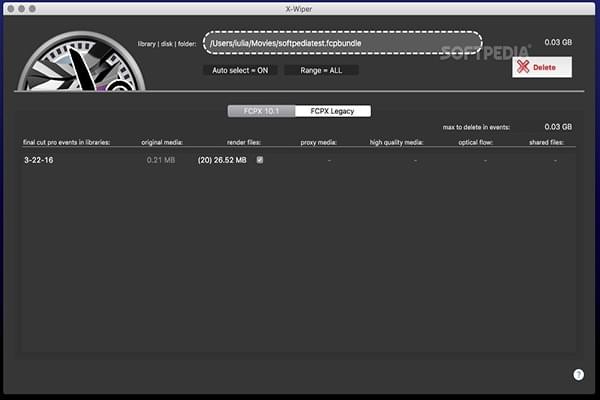
Task: Click the high quality media column header
Action: point(396,142)
